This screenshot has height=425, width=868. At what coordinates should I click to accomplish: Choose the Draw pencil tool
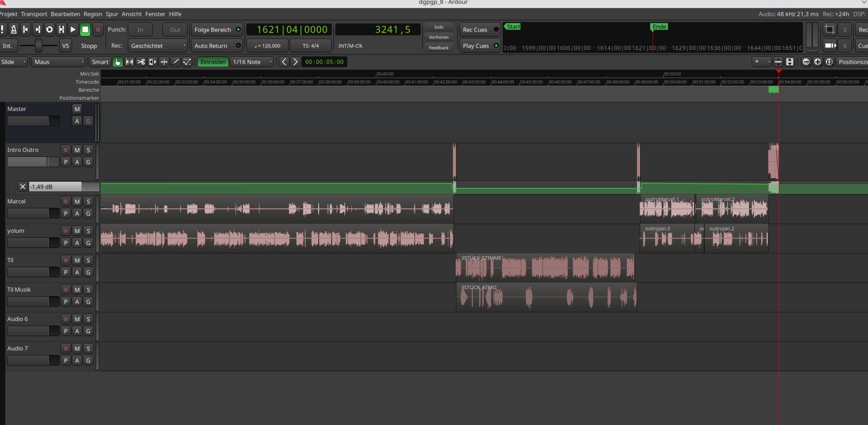[x=176, y=62]
